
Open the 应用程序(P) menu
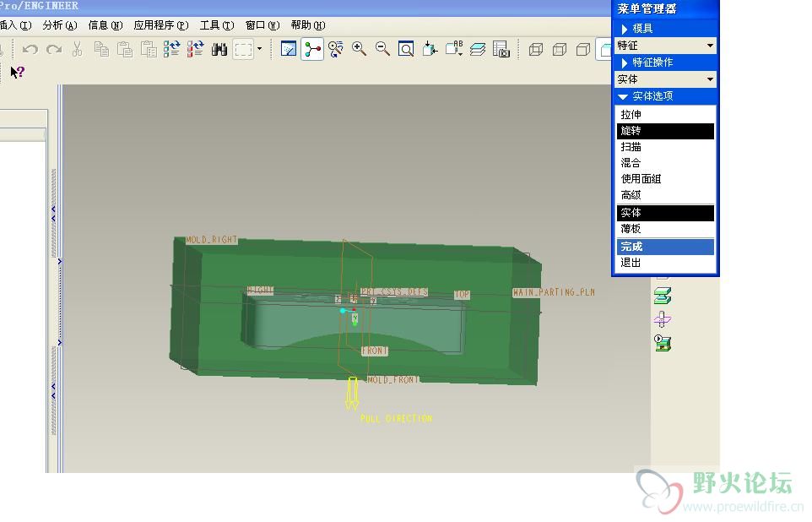coord(161,24)
